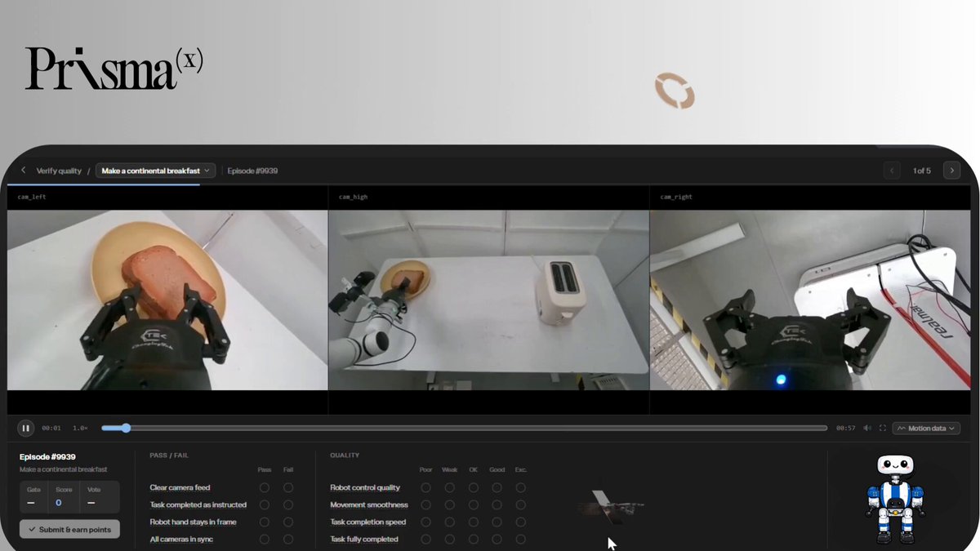Screen dimensions: 980x551
Task: Mark Clear camera feed as Fail
Action: (x=288, y=487)
